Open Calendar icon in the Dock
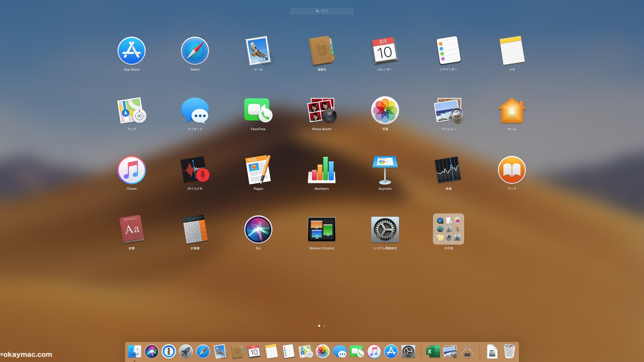The width and height of the screenshot is (644, 362). click(x=254, y=351)
